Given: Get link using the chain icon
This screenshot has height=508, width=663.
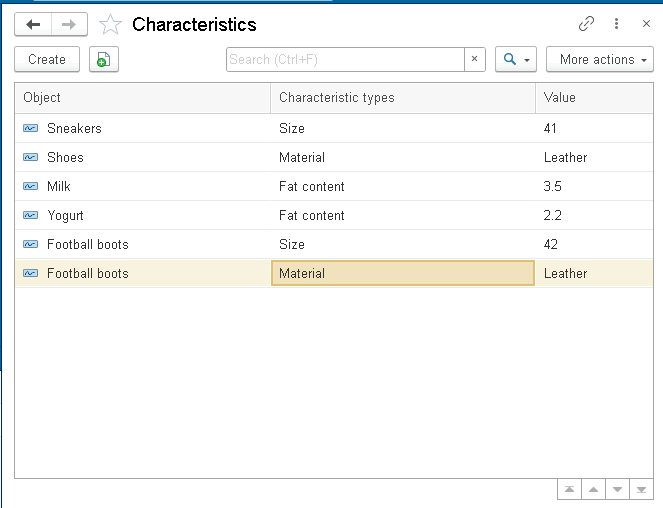Looking at the screenshot, I should 587,24.
